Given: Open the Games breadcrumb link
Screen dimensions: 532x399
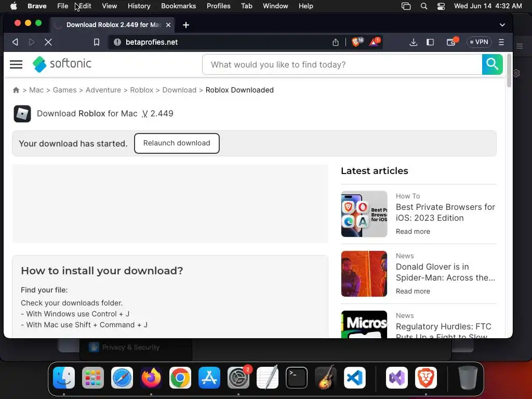Looking at the screenshot, I should click(64, 90).
